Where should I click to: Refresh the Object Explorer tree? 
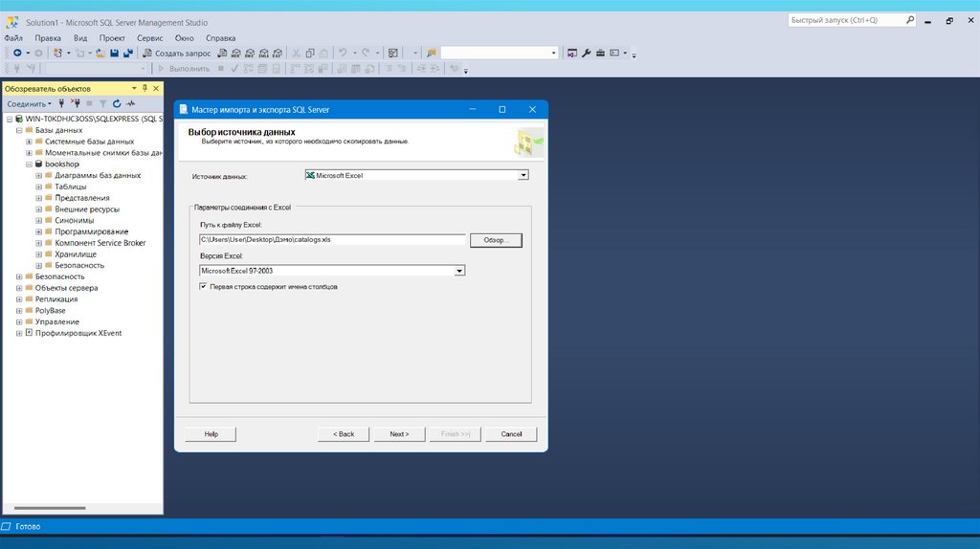[x=116, y=103]
